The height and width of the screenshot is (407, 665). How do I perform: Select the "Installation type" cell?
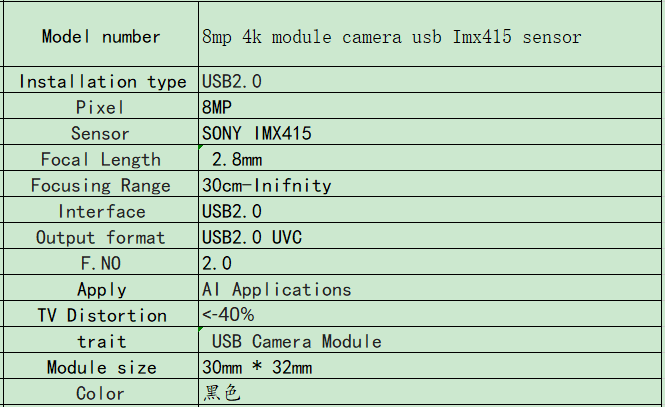pos(101,81)
